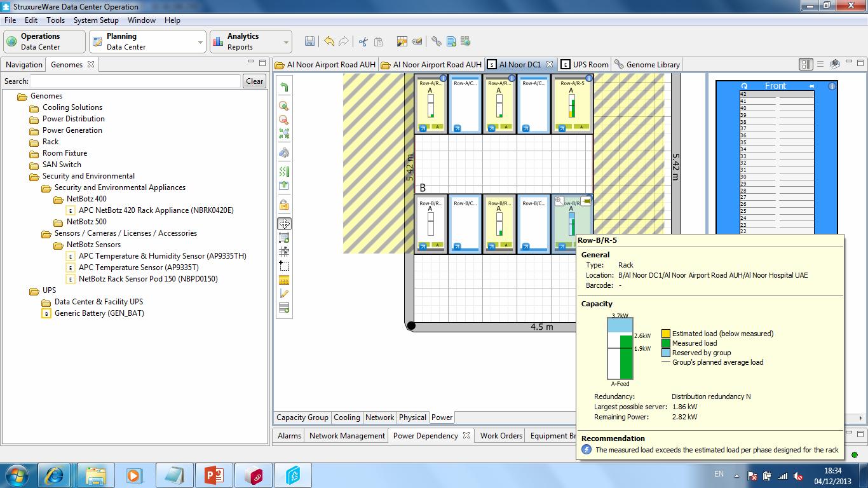The image size is (868, 488).
Task: Select APC NetBotz 420 Rack Appliance item
Action: tap(150, 210)
